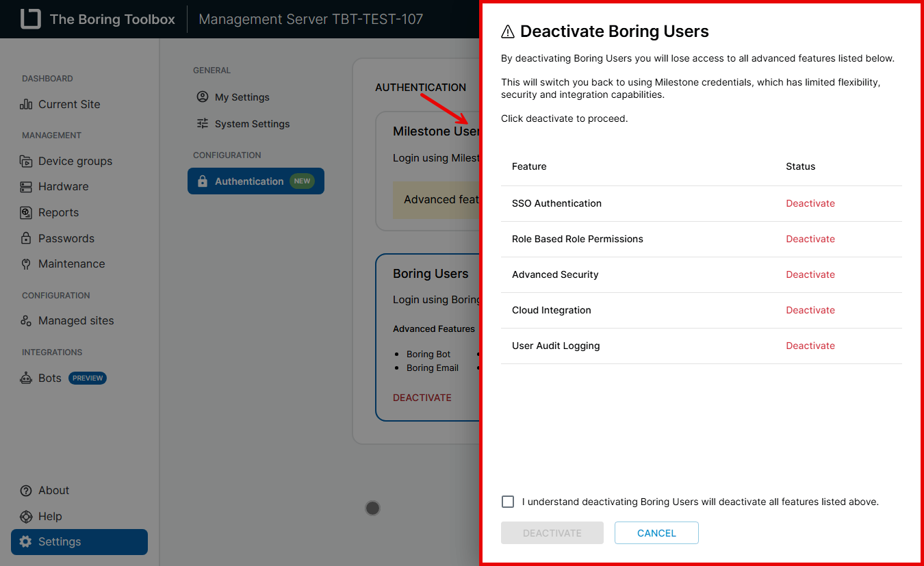
Task: Open Current Site dashboard icon
Action: point(26,104)
